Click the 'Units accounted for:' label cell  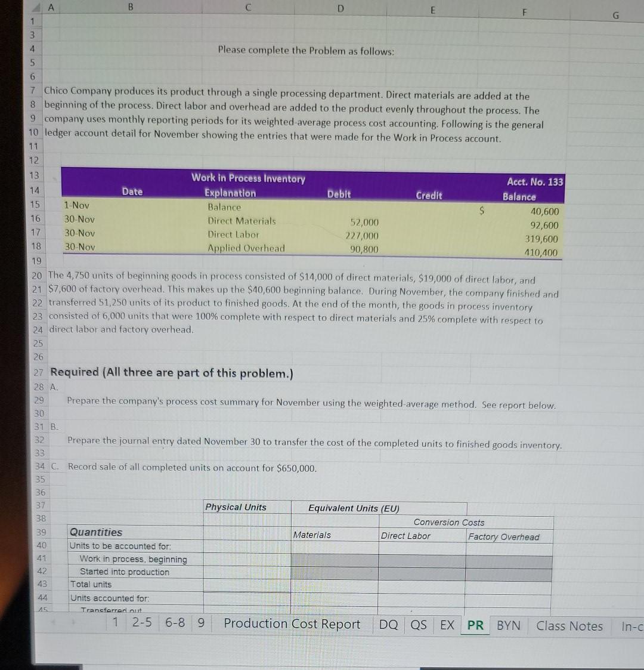[110, 598]
